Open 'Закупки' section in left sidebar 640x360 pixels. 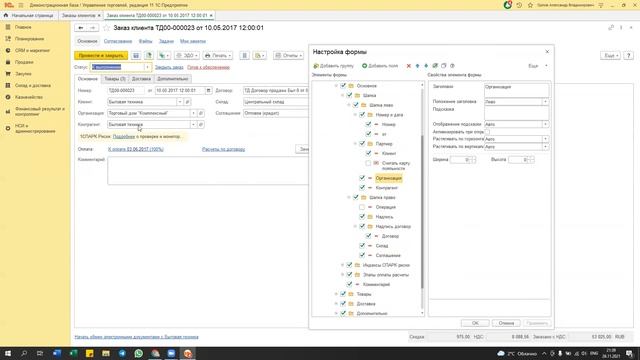(x=23, y=74)
